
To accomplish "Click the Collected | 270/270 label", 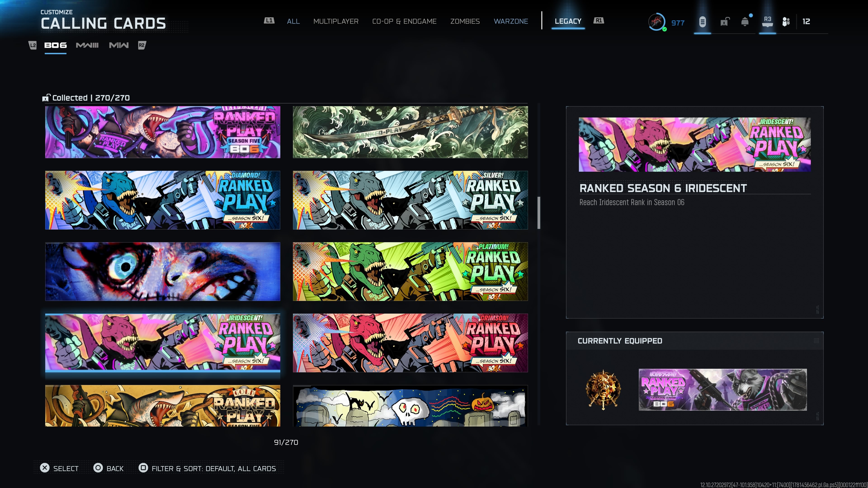I will pyautogui.click(x=91, y=98).
